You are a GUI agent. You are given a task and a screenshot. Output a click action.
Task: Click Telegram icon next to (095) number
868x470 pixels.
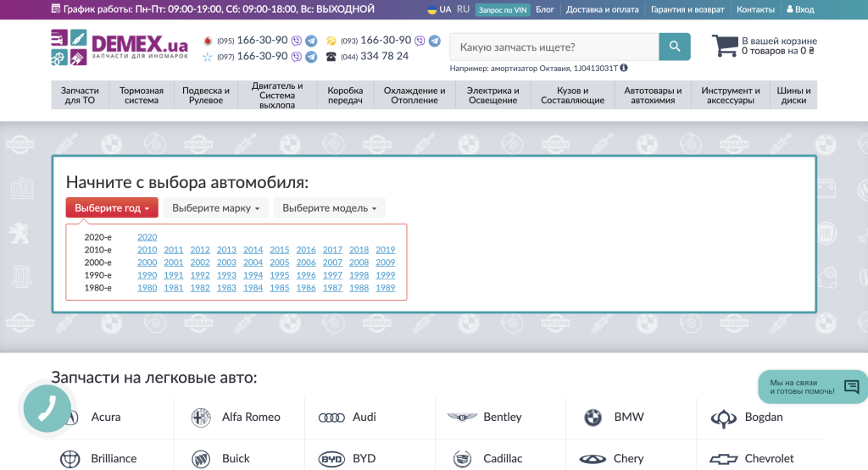tap(312, 41)
